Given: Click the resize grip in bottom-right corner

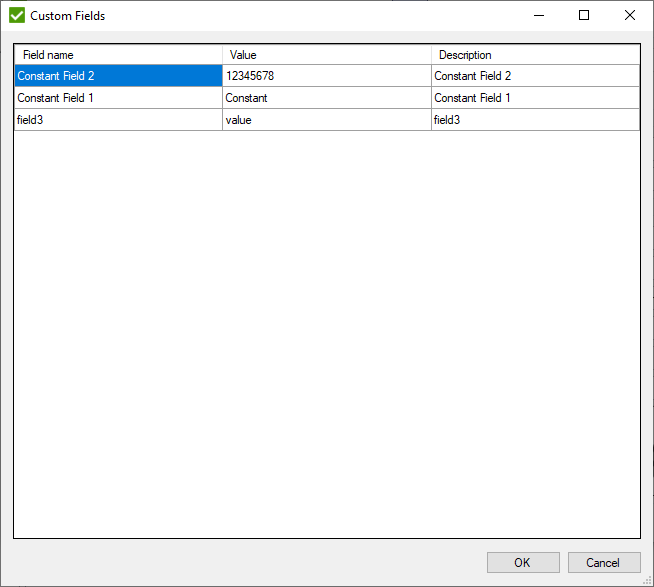Looking at the screenshot, I should click(647, 580).
